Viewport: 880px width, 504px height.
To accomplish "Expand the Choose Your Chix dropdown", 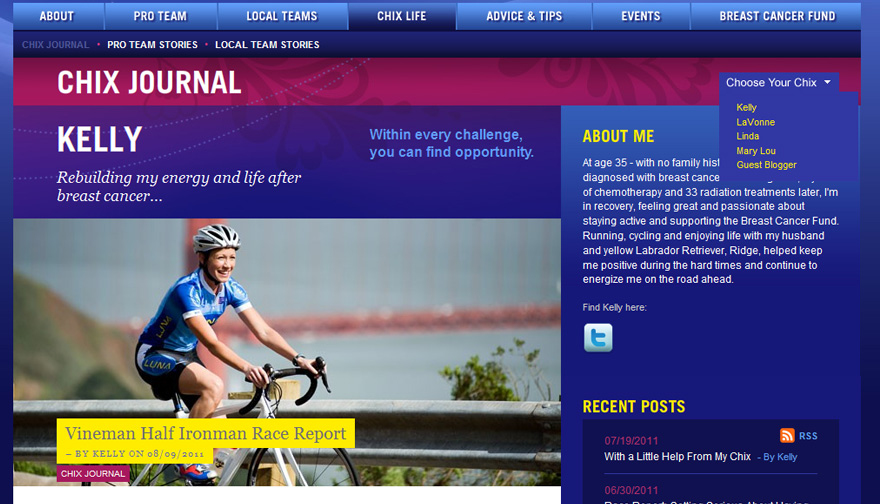I will point(778,83).
